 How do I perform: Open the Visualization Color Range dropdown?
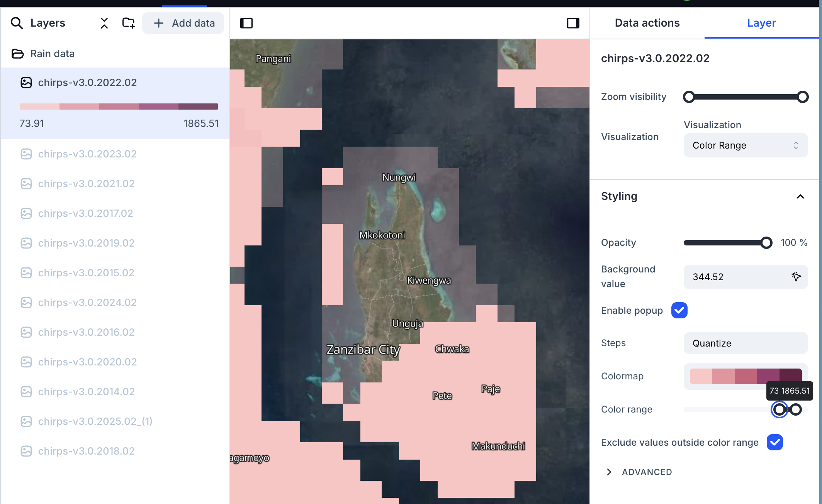coord(745,145)
